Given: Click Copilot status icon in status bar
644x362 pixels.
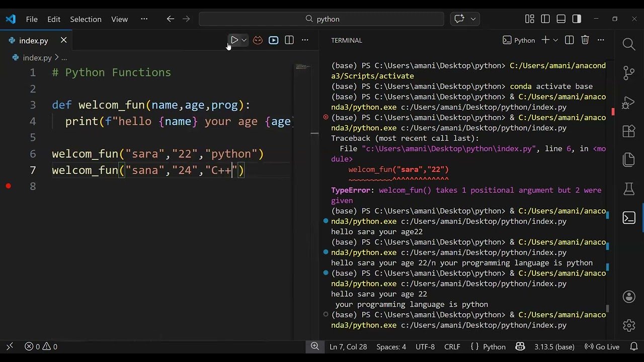Looking at the screenshot, I should [520, 347].
